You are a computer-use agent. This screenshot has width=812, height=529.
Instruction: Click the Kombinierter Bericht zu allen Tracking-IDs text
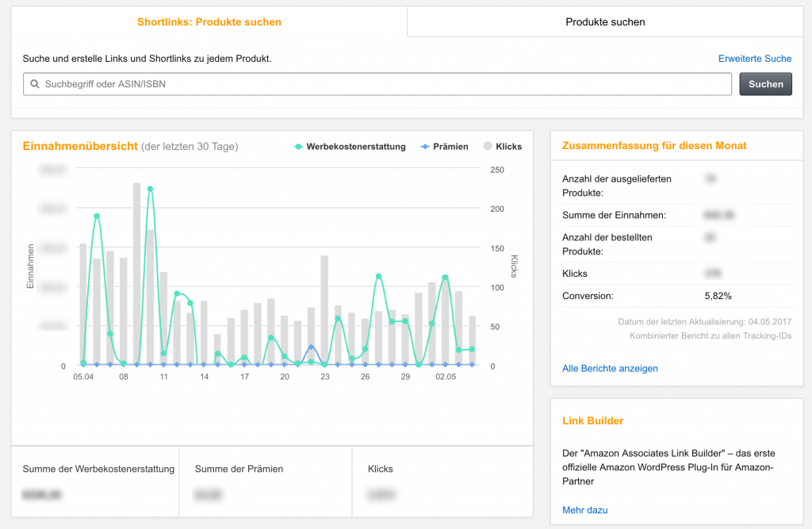pos(710,335)
